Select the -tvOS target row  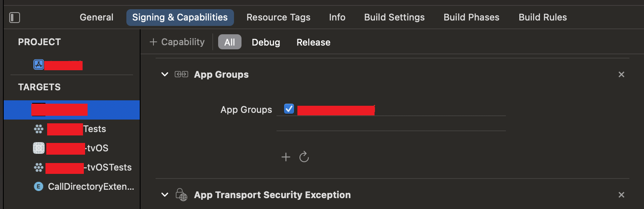(x=72, y=148)
